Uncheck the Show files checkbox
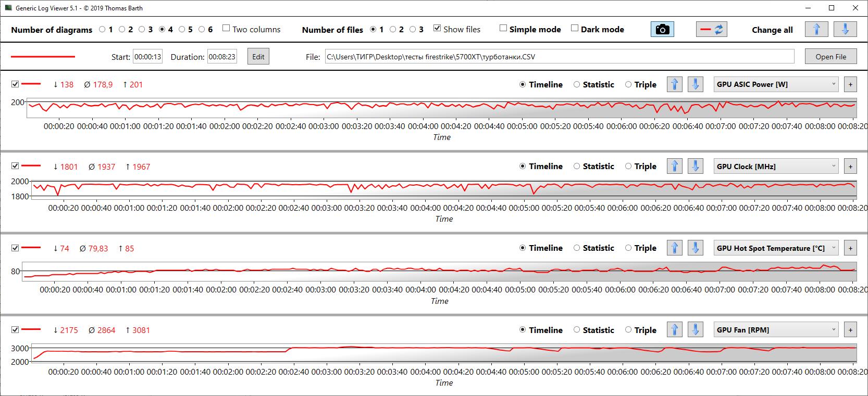The height and width of the screenshot is (396, 868). (x=437, y=28)
